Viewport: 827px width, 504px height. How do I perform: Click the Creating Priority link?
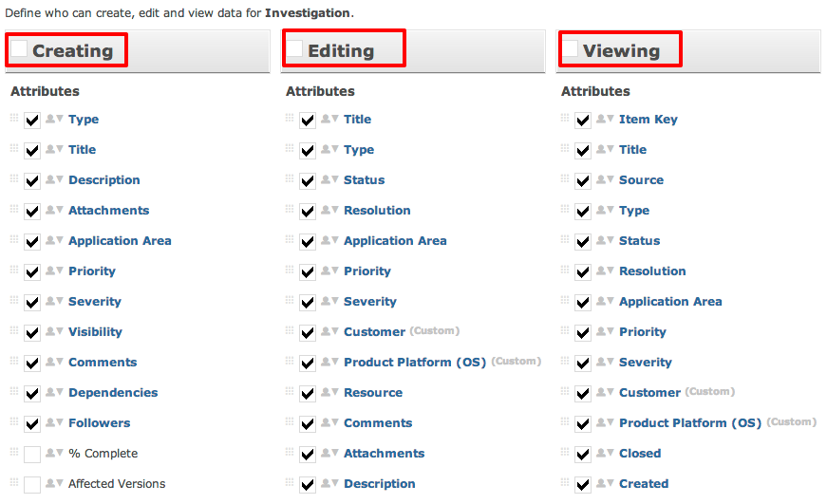[92, 271]
